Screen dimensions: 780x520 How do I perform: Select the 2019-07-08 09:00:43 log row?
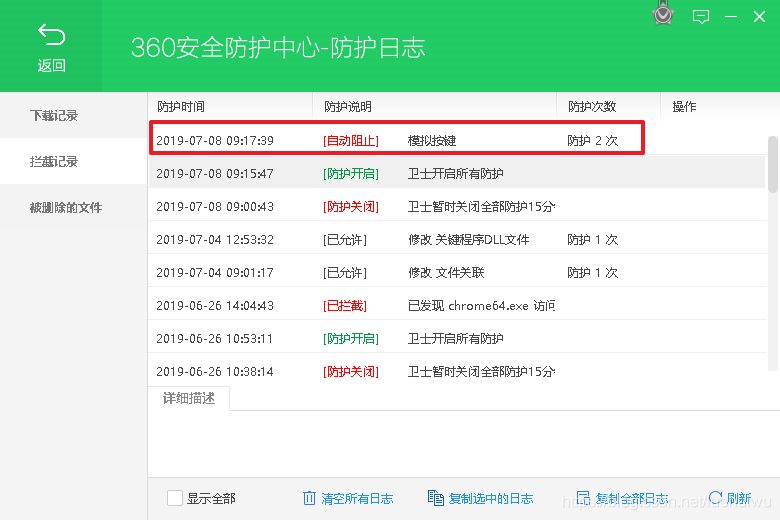457,206
